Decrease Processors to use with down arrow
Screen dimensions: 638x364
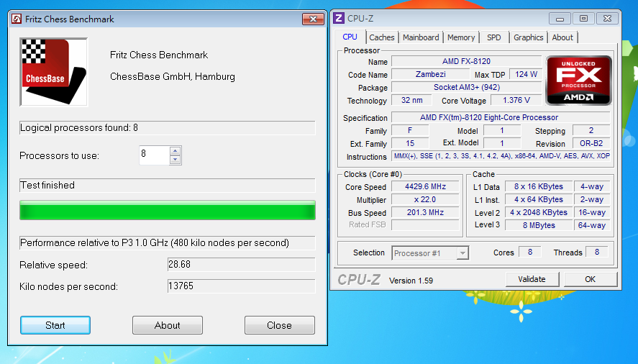point(175,160)
